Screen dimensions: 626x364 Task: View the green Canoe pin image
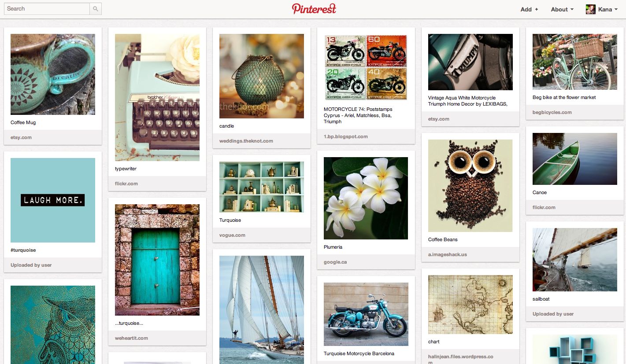[575, 159]
